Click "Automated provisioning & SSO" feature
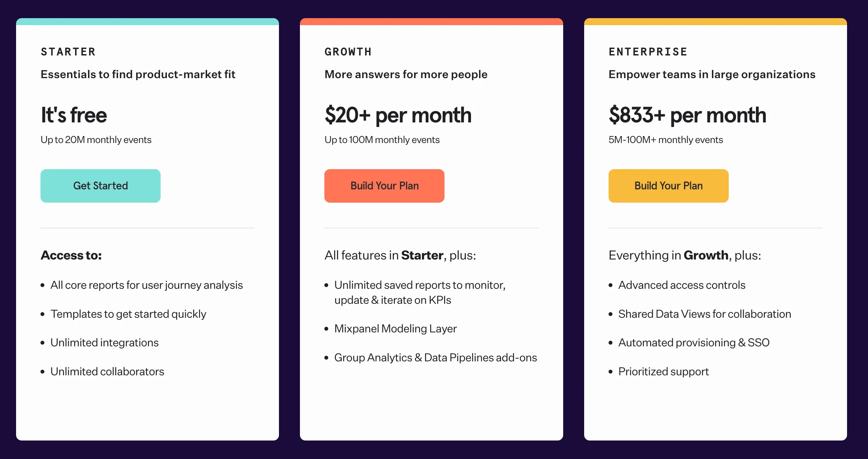The image size is (868, 459). coord(694,343)
